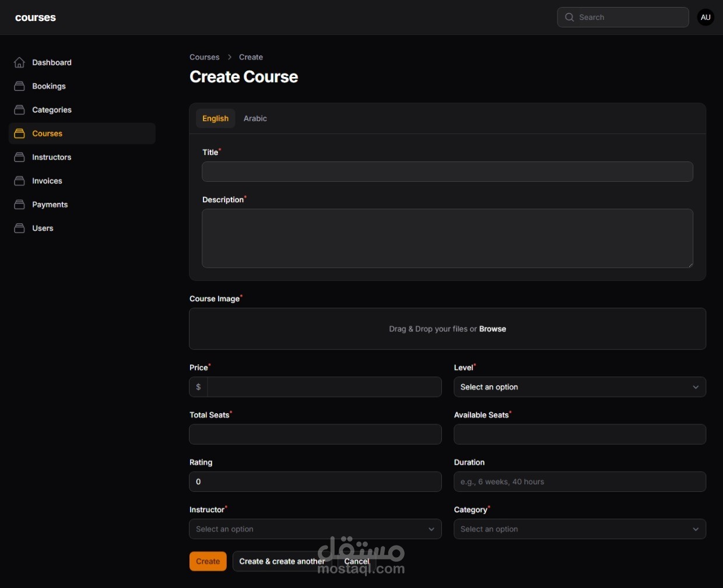Open Instructors in sidebar
Image resolution: width=723 pixels, height=588 pixels.
82,157
